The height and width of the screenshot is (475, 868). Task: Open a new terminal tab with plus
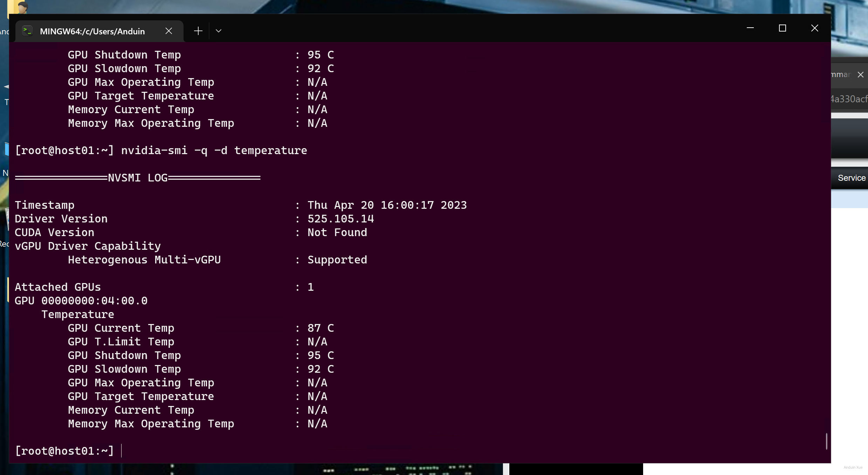[198, 31]
